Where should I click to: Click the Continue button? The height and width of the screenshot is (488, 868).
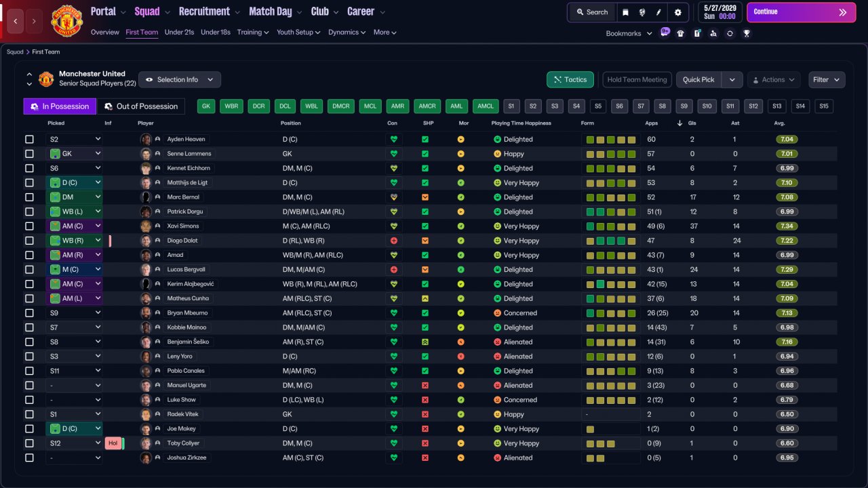(801, 12)
